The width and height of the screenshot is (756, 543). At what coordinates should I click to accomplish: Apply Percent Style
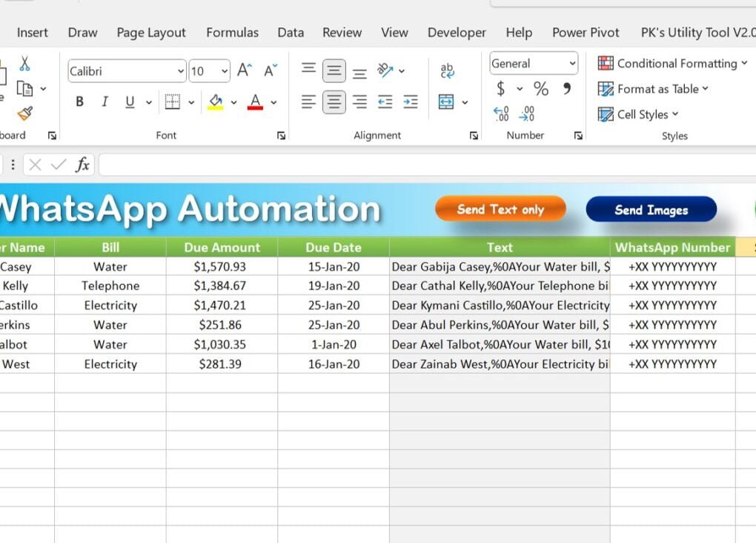[540, 89]
